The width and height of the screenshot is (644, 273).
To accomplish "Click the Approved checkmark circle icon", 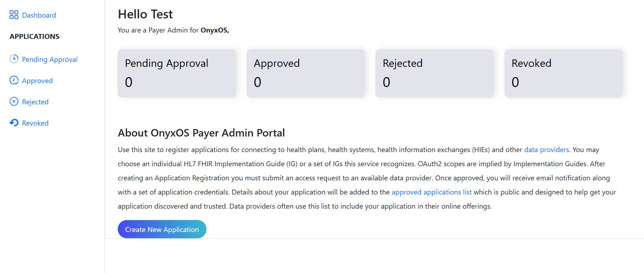I will (14, 80).
